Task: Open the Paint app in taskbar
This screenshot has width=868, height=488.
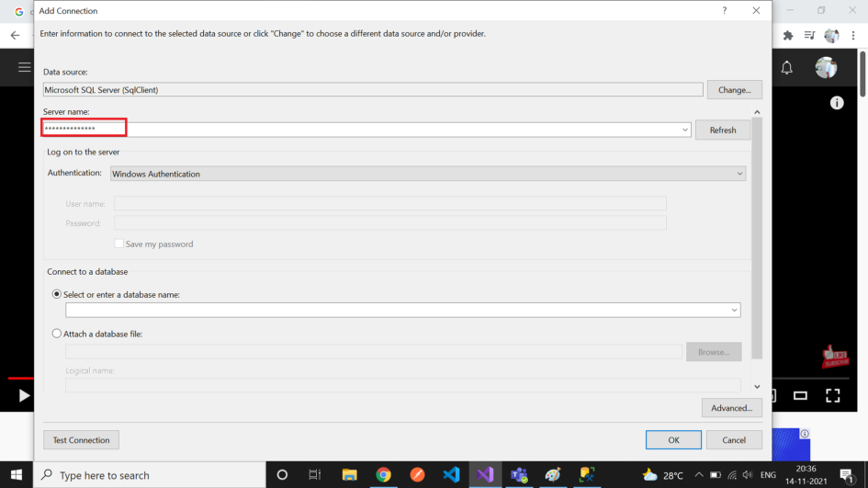Action: coord(553,475)
